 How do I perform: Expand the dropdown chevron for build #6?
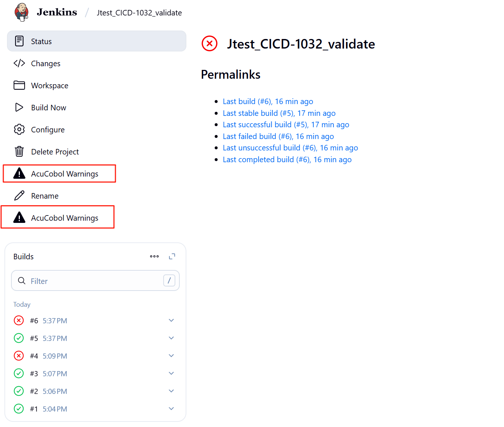(x=171, y=320)
